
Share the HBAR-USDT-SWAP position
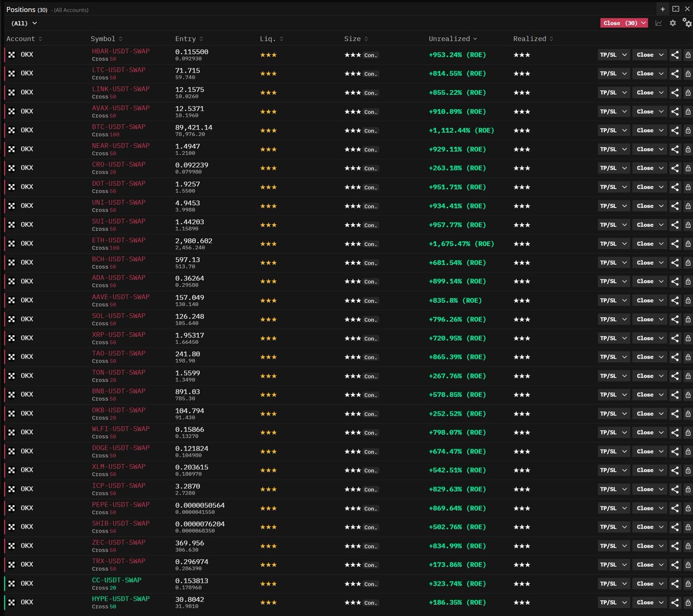pos(675,55)
